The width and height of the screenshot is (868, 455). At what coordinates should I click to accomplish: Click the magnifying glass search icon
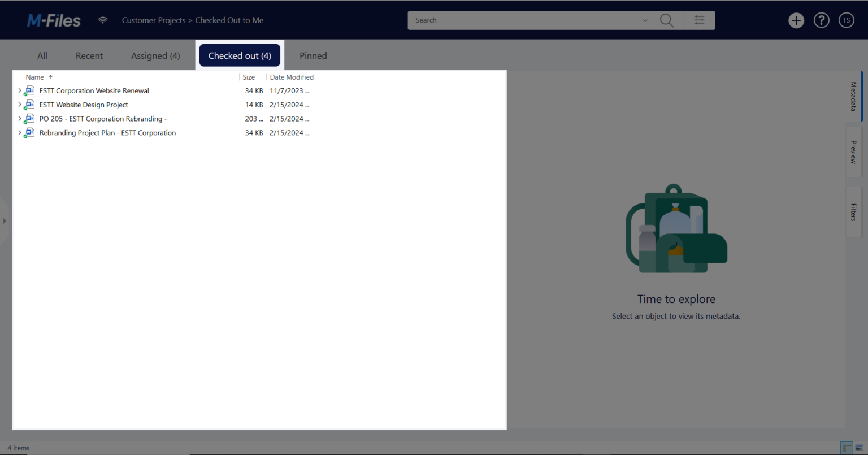tap(666, 20)
